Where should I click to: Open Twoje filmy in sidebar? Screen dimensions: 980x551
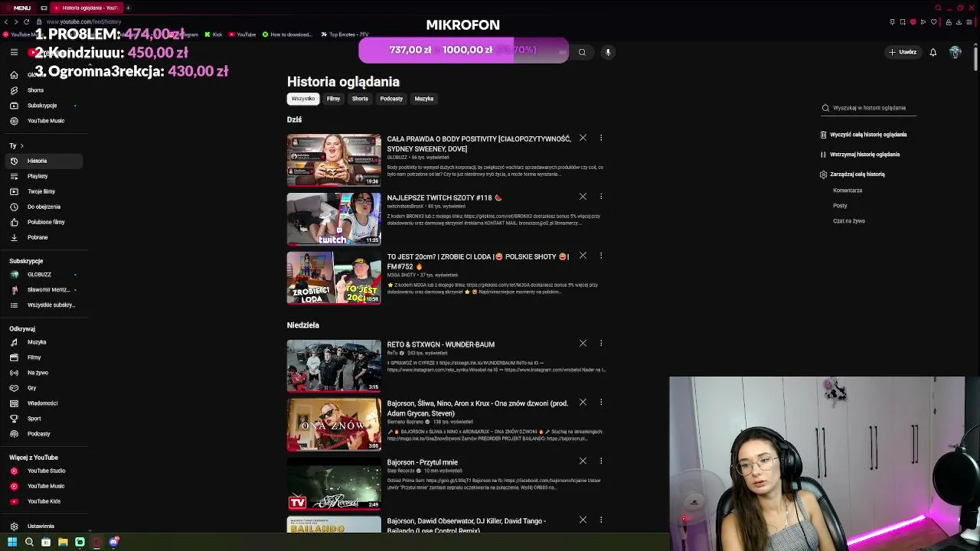(x=41, y=191)
